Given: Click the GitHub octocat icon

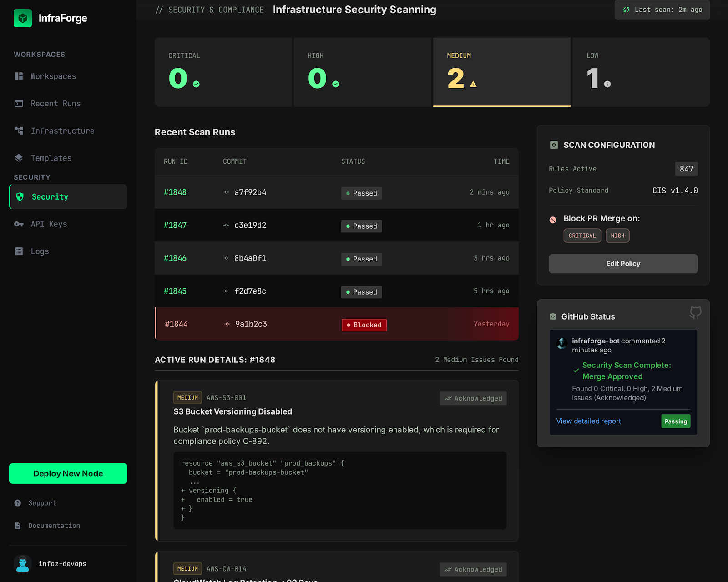Looking at the screenshot, I should coord(695,312).
